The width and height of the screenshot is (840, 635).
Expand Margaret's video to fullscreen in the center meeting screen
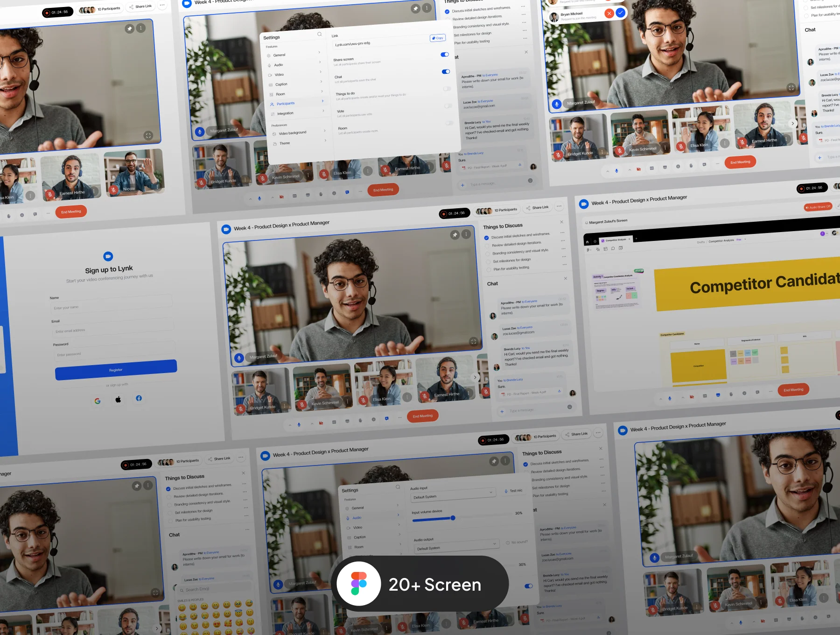474,342
